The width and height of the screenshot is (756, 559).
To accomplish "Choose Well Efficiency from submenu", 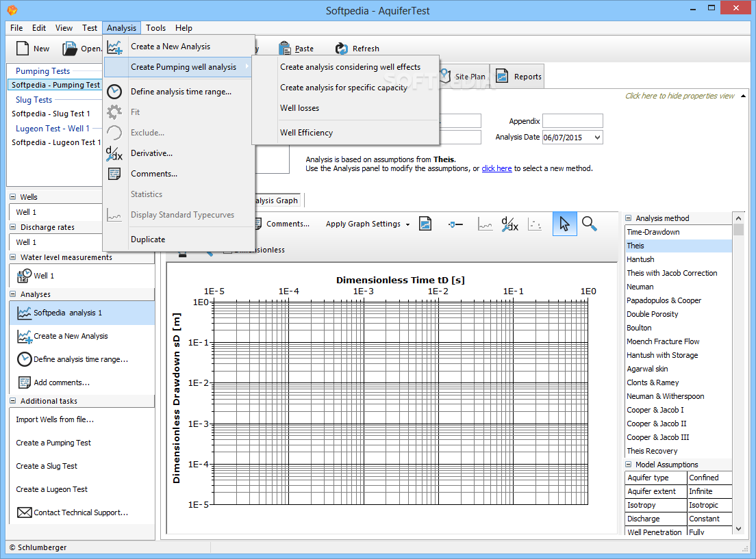I will (x=307, y=133).
